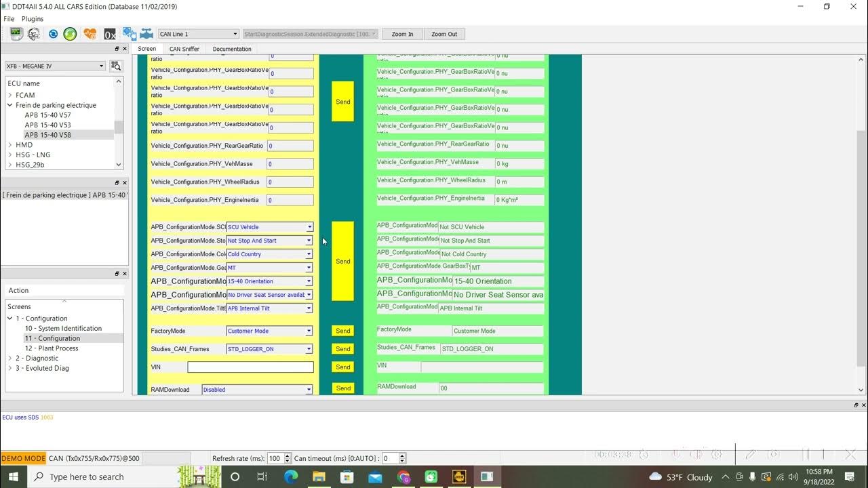Click the VIN input field
The image size is (868, 488).
(x=250, y=367)
